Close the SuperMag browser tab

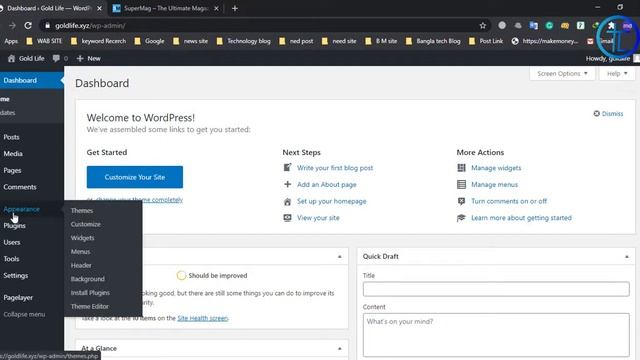[216, 8]
